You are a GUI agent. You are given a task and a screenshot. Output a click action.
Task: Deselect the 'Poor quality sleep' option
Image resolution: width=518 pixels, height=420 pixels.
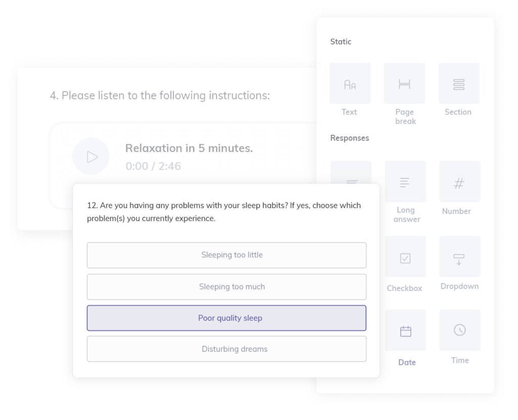[x=227, y=318]
